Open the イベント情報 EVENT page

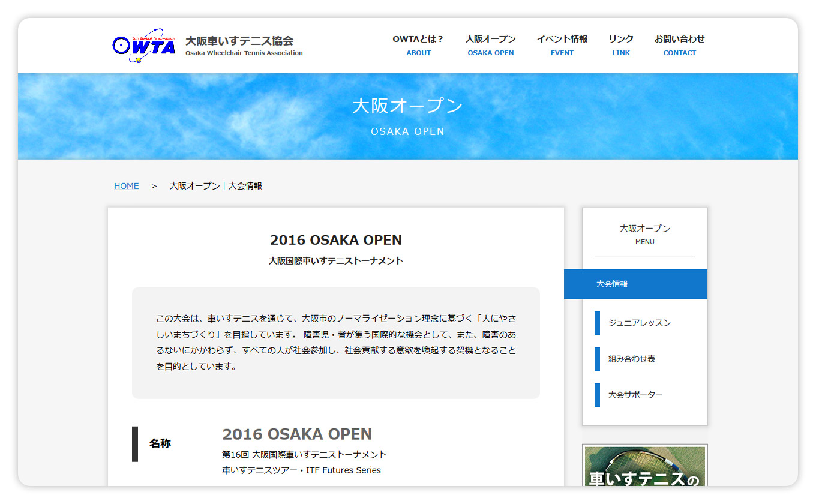[562, 45]
